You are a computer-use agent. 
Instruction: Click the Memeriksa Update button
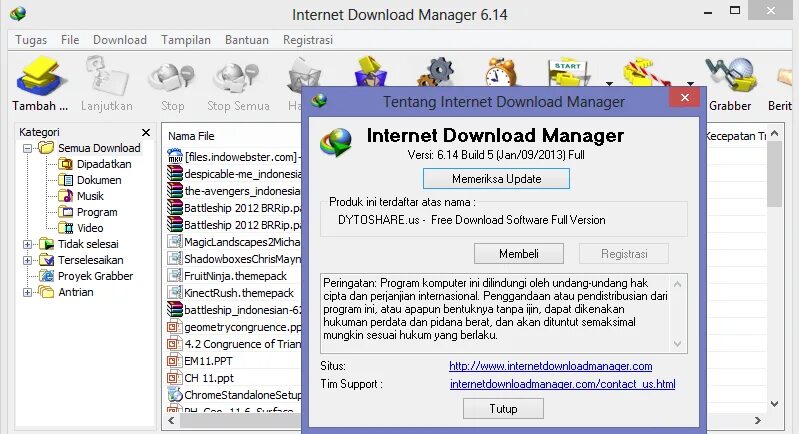(496, 179)
